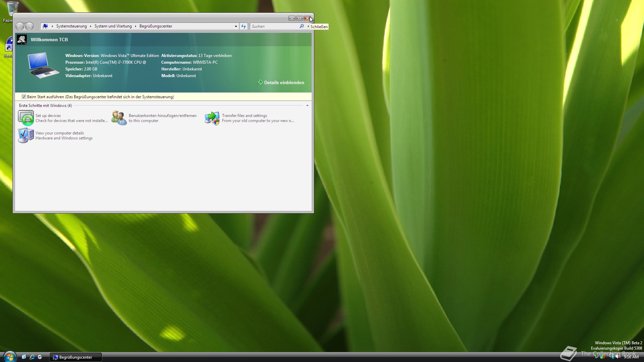The image size is (644, 362).
Task: Open the Benutzerkonten hinzufügen/entfernen users icon
Action: (119, 118)
